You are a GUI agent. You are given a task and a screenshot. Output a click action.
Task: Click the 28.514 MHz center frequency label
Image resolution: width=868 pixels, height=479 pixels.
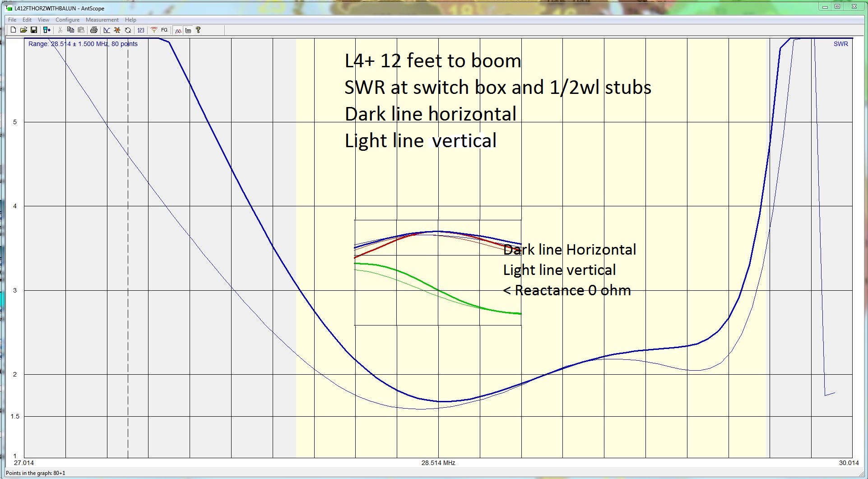[x=438, y=463]
